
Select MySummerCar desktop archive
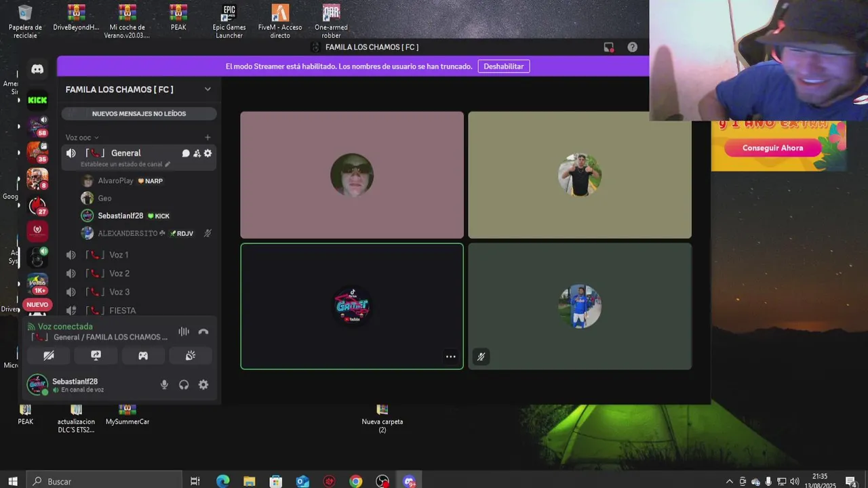127,414
